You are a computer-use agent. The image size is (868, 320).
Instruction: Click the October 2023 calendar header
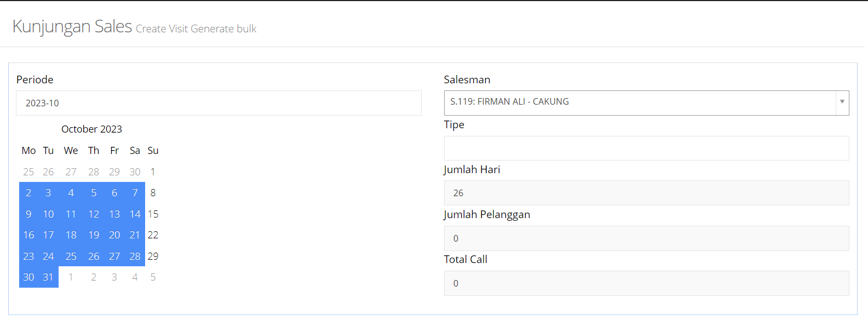coord(91,129)
